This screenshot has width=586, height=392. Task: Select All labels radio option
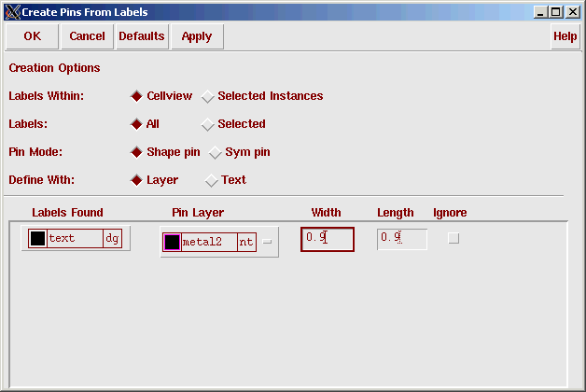(x=136, y=124)
